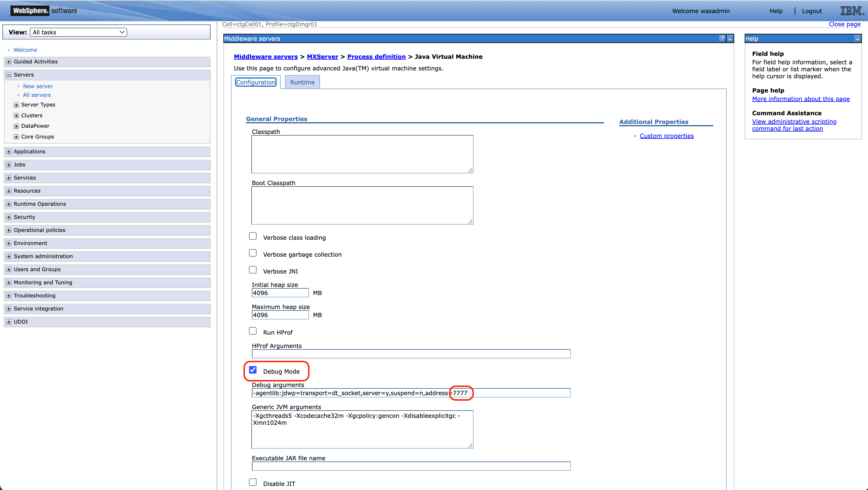This screenshot has width=868, height=490.
Task: Expand Users and Groups section
Action: (9, 270)
